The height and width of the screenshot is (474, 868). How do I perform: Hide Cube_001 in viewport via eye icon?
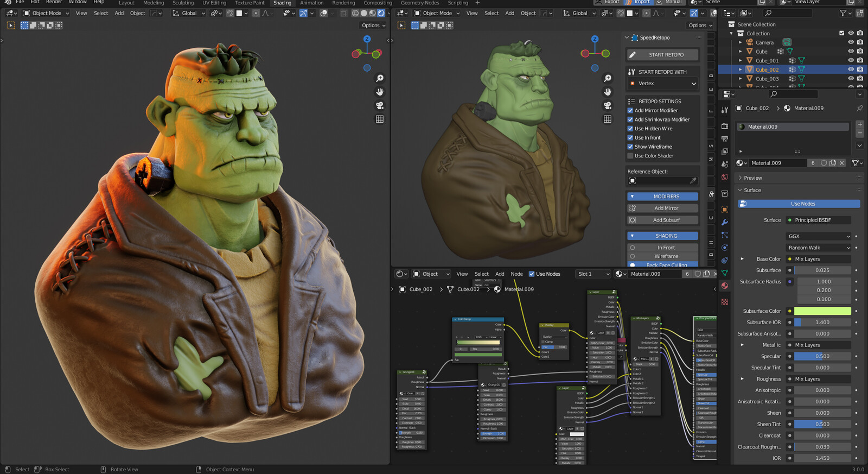coord(851,60)
